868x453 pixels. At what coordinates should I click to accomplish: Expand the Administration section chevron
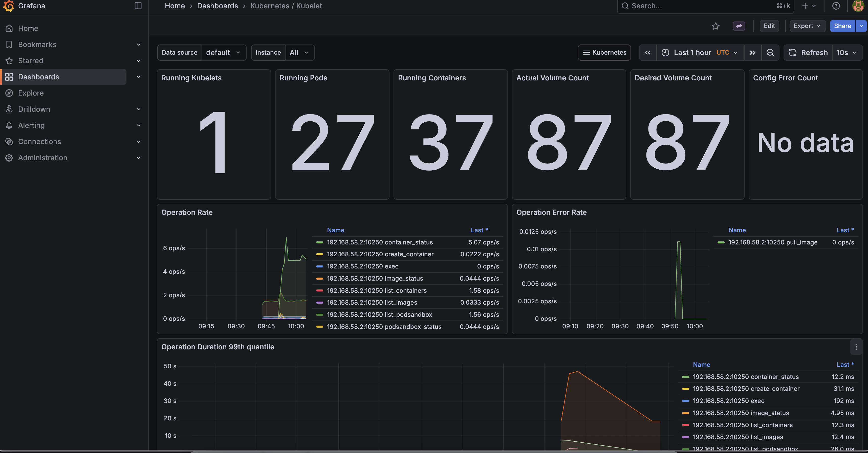pos(139,158)
